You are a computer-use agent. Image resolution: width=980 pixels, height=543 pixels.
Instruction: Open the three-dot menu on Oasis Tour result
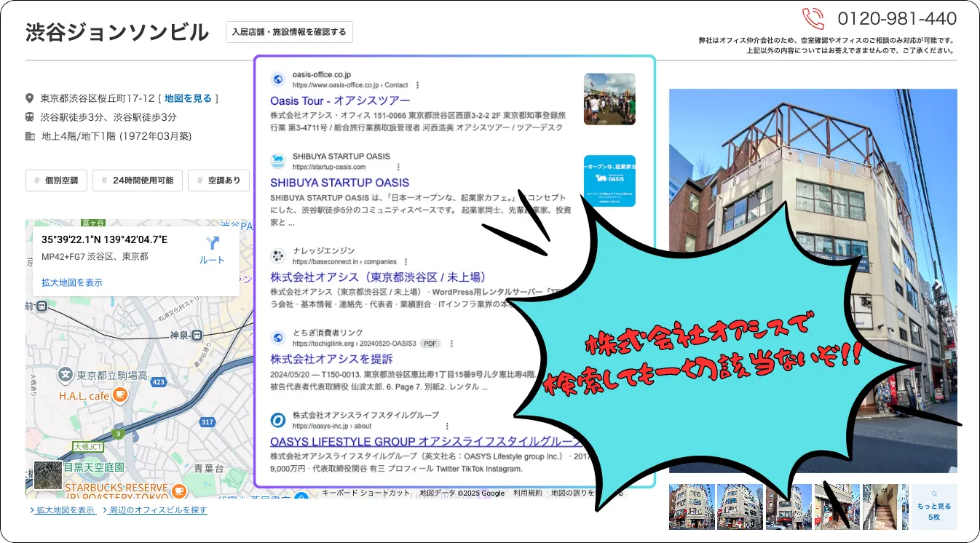tap(417, 85)
